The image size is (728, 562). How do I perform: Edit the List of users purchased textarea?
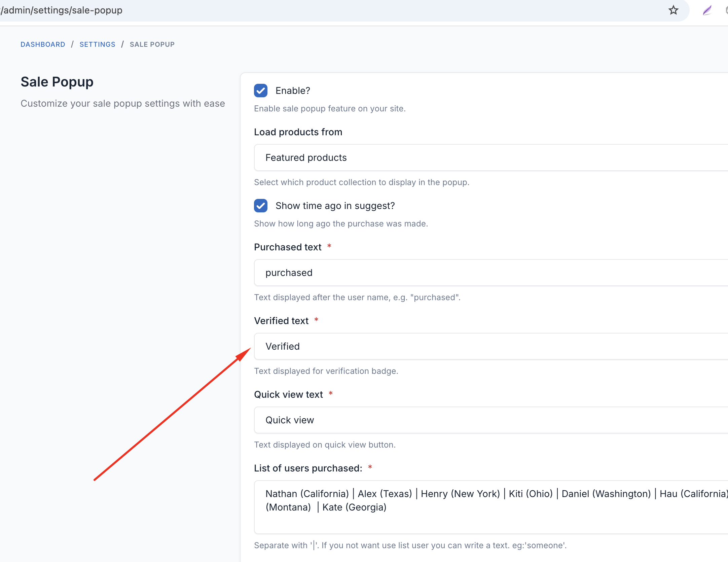point(491,507)
